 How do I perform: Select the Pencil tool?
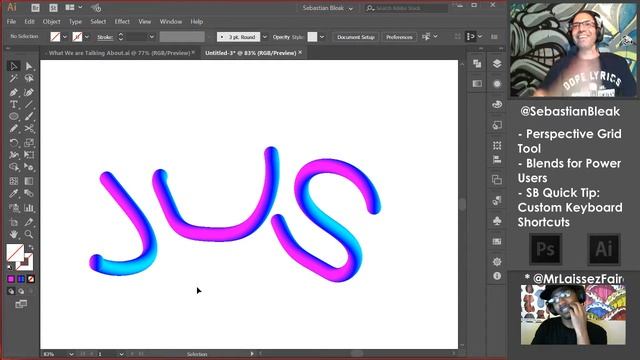[13, 129]
